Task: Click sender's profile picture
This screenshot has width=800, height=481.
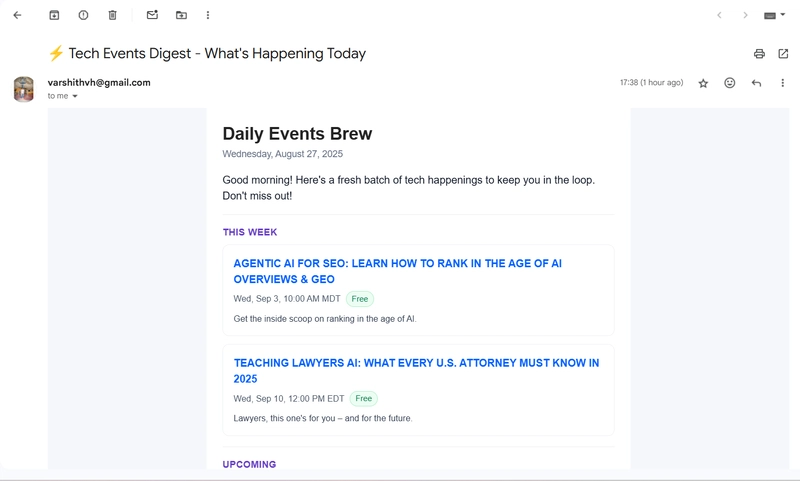Action: [x=24, y=89]
